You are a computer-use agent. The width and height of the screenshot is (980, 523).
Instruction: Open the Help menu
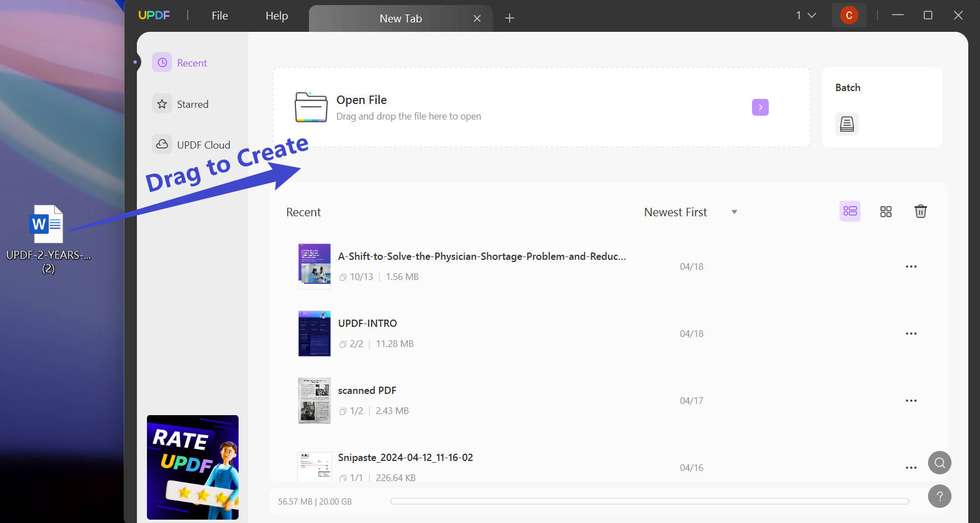point(275,16)
